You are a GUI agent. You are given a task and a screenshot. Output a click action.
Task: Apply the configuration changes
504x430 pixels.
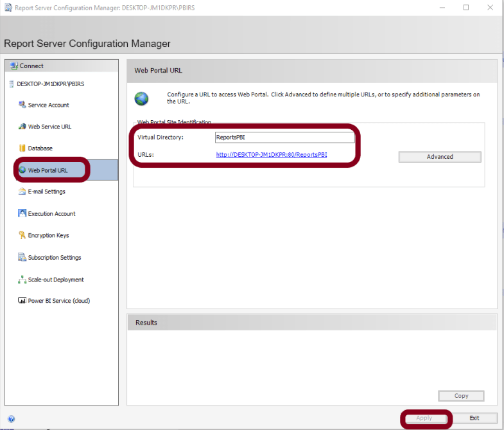click(x=424, y=418)
